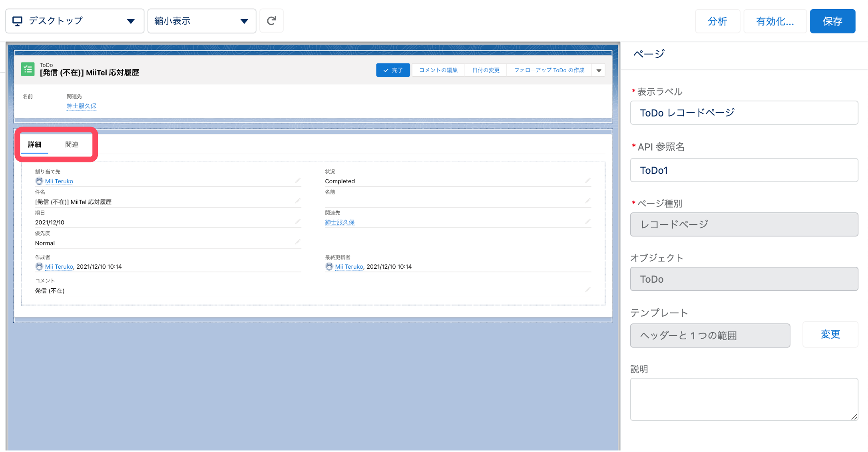Image resolution: width=868 pixels, height=452 pixels.
Task: Click the 分析 button
Action: click(x=717, y=21)
